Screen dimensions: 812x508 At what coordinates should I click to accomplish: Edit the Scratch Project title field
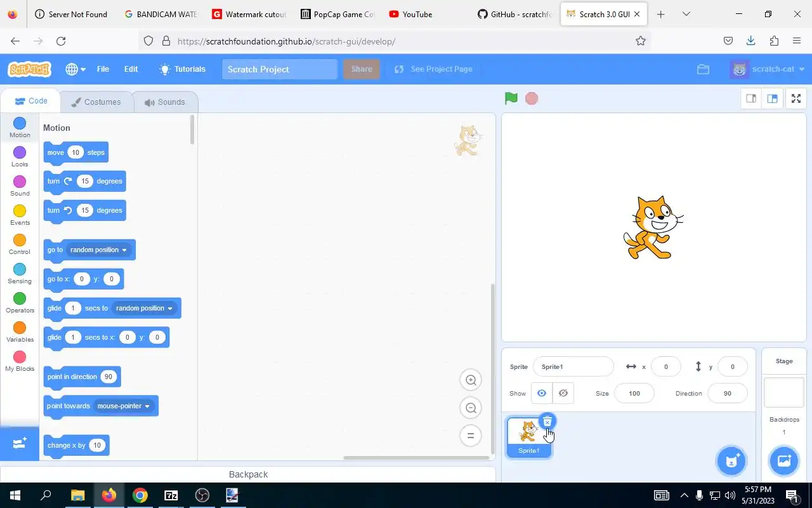(x=279, y=69)
